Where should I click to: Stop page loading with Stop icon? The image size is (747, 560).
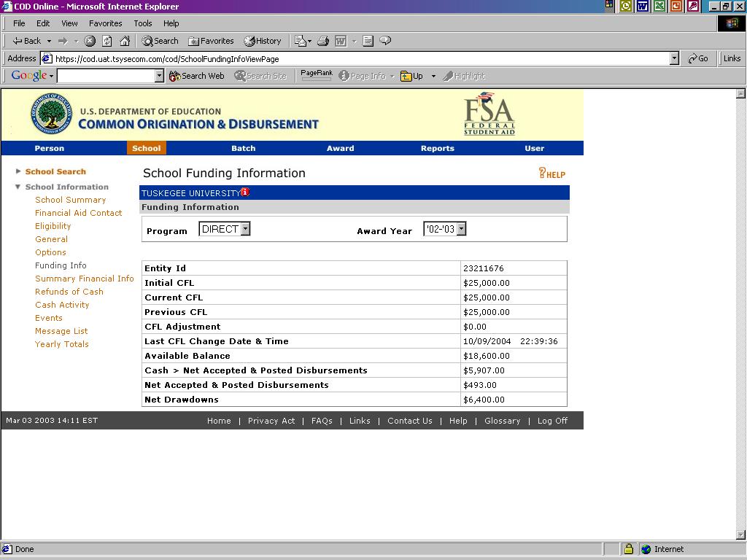[x=90, y=41]
